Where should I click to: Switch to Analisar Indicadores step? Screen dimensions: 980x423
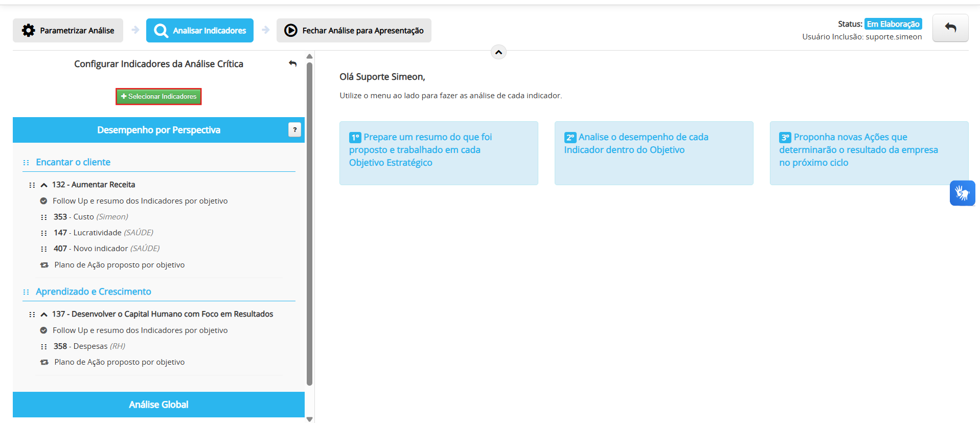click(200, 31)
